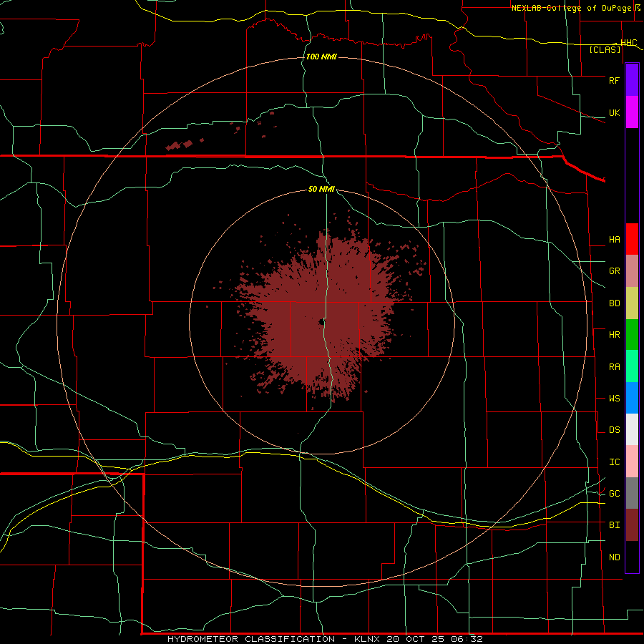Click the KLNX radar site identifier
This screenshot has width=644, height=644.
coord(368,639)
